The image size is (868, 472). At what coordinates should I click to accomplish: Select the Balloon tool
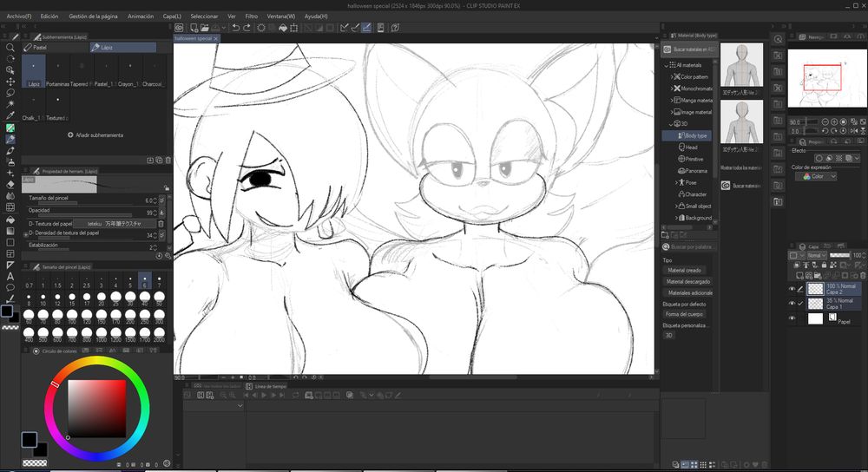tap(10, 288)
